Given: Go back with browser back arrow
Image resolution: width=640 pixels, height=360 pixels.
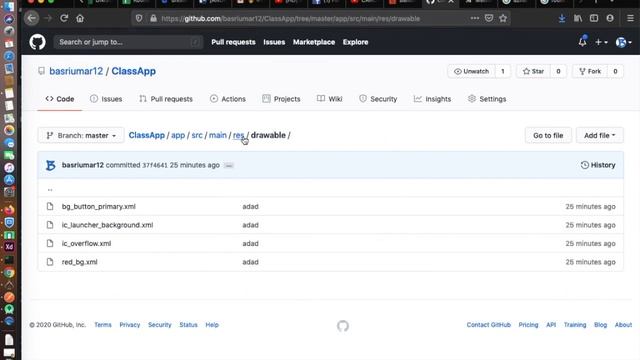Looking at the screenshot, I should [31, 18].
